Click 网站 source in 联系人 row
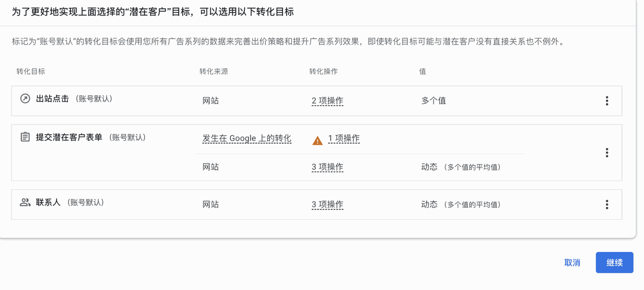The image size is (644, 290). (211, 205)
